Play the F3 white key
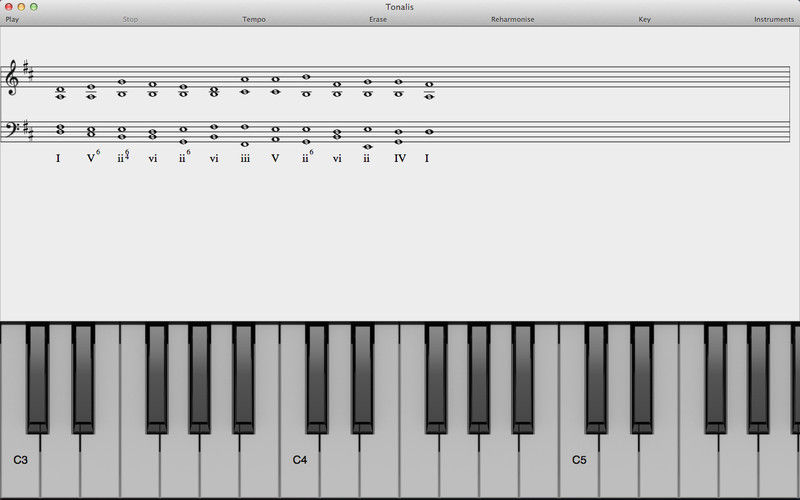Viewport: 800px width, 500px height. [139, 464]
